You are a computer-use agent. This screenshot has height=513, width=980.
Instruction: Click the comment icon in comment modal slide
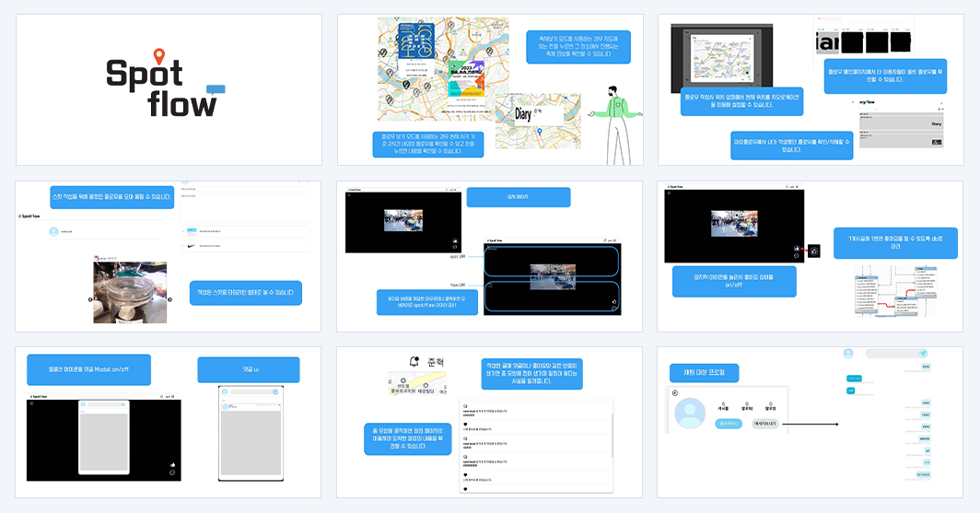tap(172, 472)
